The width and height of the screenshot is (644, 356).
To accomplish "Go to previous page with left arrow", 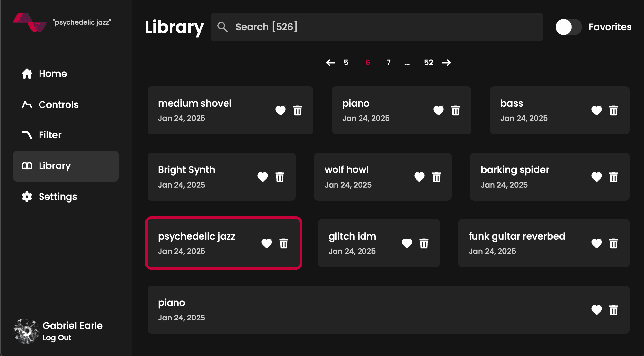I will 331,63.
